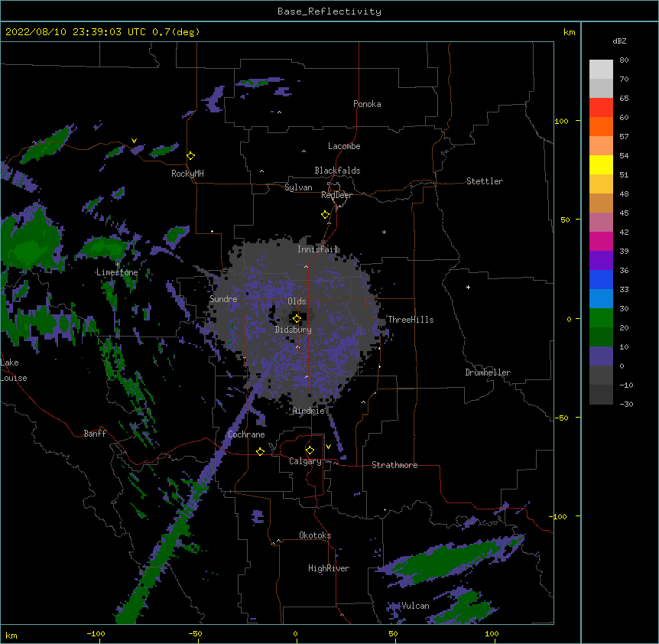
Task: Click the bright green 20-30 dBZ legend swatch
Action: (601, 318)
